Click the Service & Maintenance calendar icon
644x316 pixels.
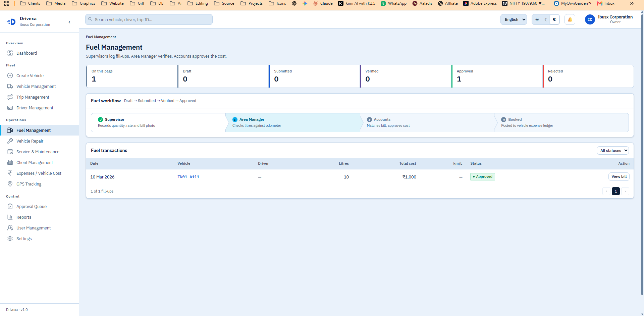10,152
